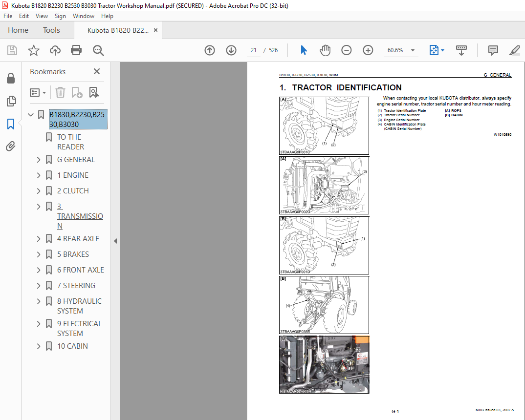525x420 pixels.
Task: Expand the G GENERAL bookmark
Action: point(39,160)
